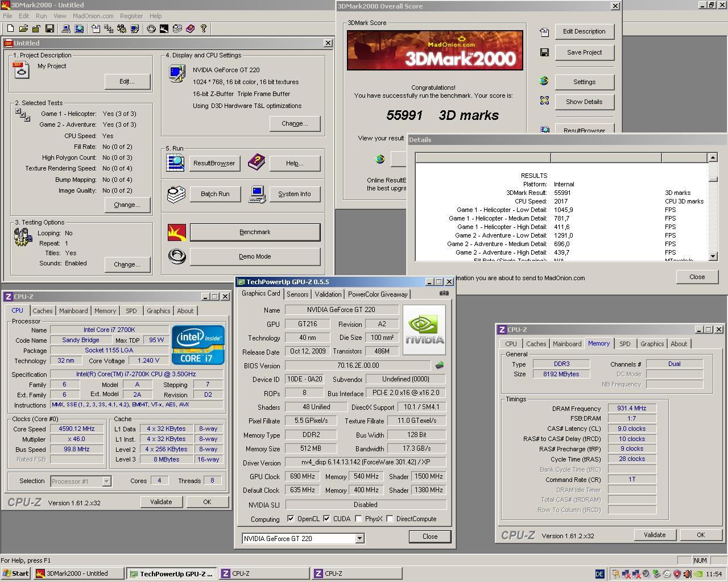Click the NVIDIA logo in GPU-Z
The height and width of the screenshot is (582, 728).
click(424, 330)
